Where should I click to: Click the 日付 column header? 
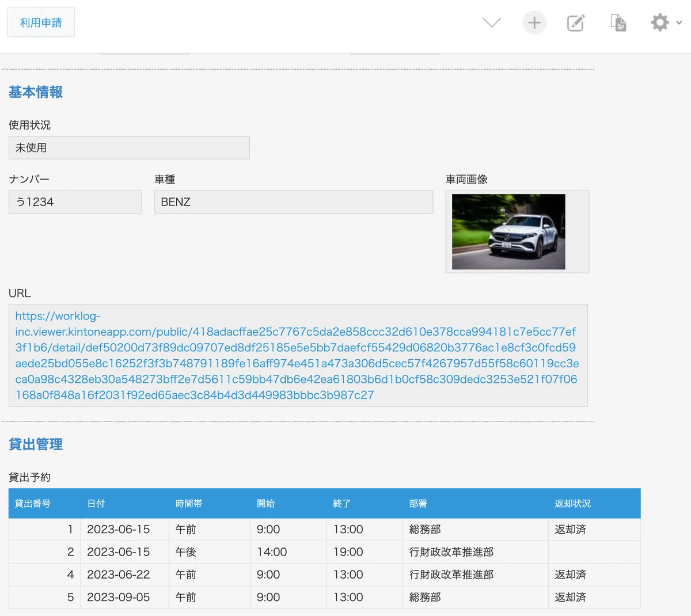coord(96,504)
